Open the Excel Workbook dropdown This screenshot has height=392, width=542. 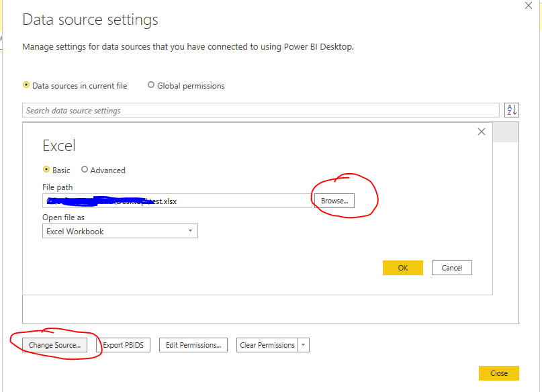point(120,231)
